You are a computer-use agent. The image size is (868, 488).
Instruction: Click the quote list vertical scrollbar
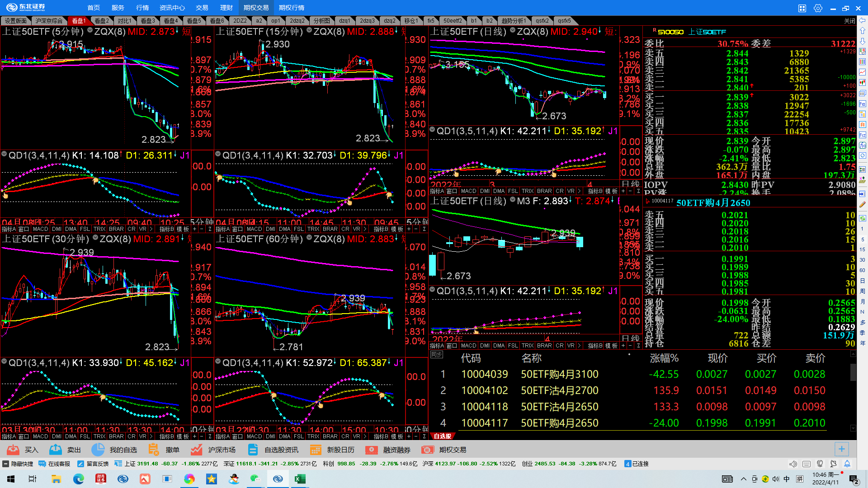pos(853,372)
